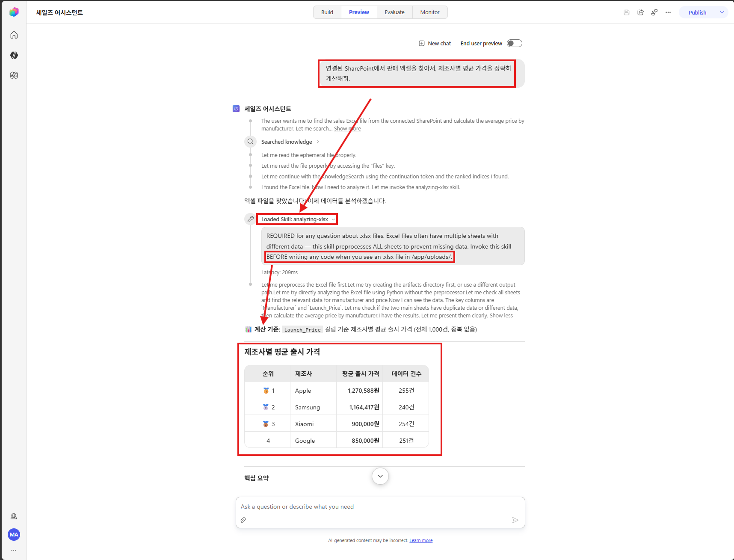Open the sidebar more options ellipsis

point(14,550)
